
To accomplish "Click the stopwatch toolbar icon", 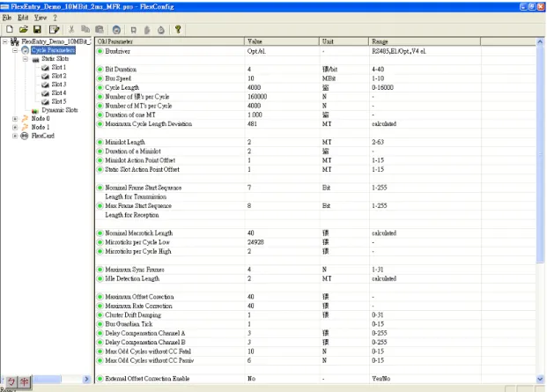I will point(161,30).
